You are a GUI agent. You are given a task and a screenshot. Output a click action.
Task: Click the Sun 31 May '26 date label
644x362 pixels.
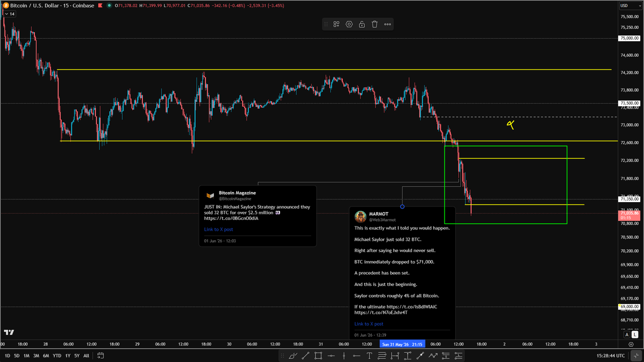point(402,344)
